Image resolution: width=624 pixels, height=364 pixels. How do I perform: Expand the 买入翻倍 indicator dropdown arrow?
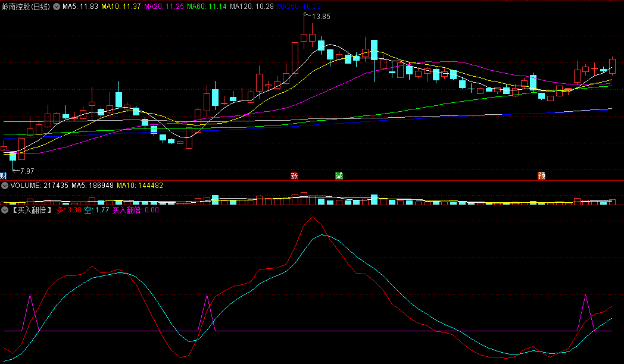5,210
